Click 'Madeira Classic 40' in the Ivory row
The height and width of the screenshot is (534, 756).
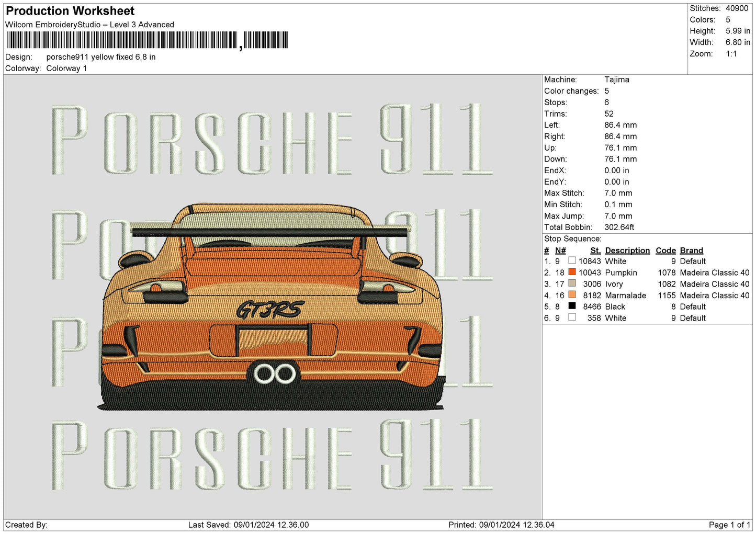(x=714, y=284)
